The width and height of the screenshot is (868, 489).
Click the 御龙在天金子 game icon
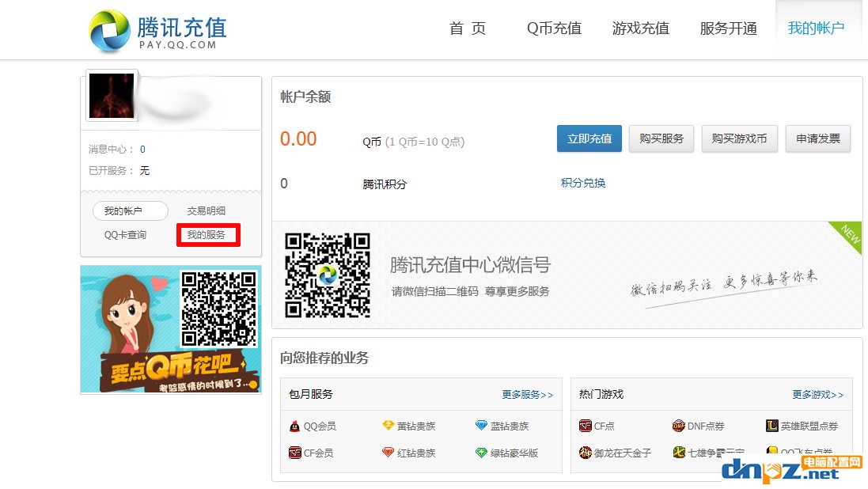click(586, 453)
